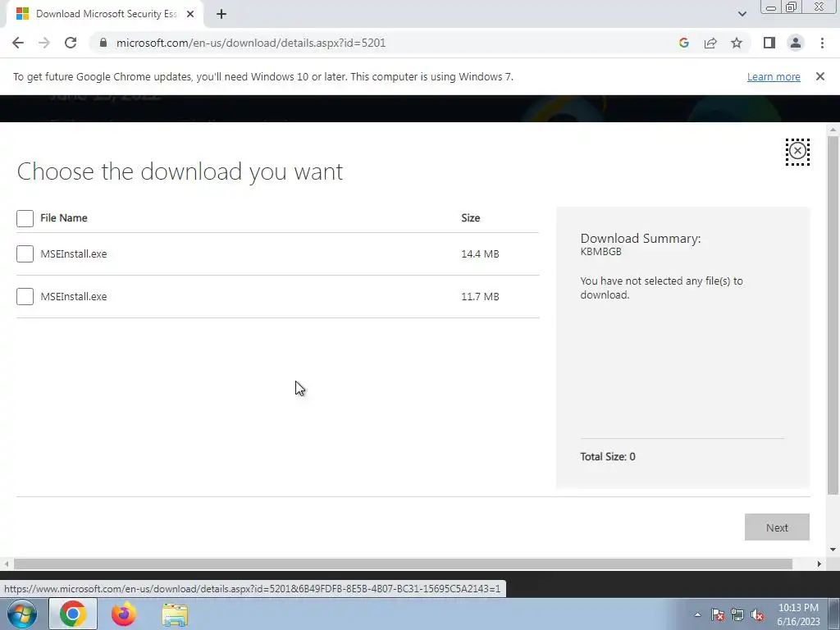Screen dimensions: 840x630
Task: Check the 14.4 MB MSEInstall.exe file
Action: [25, 254]
